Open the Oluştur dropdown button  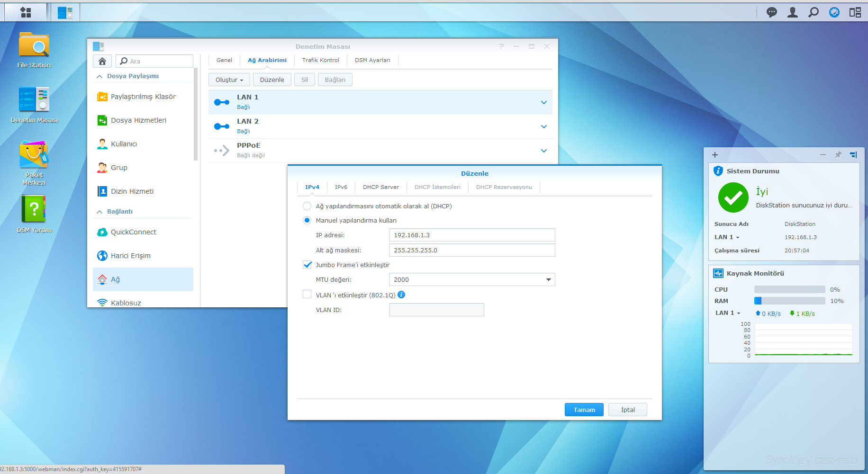pos(229,80)
